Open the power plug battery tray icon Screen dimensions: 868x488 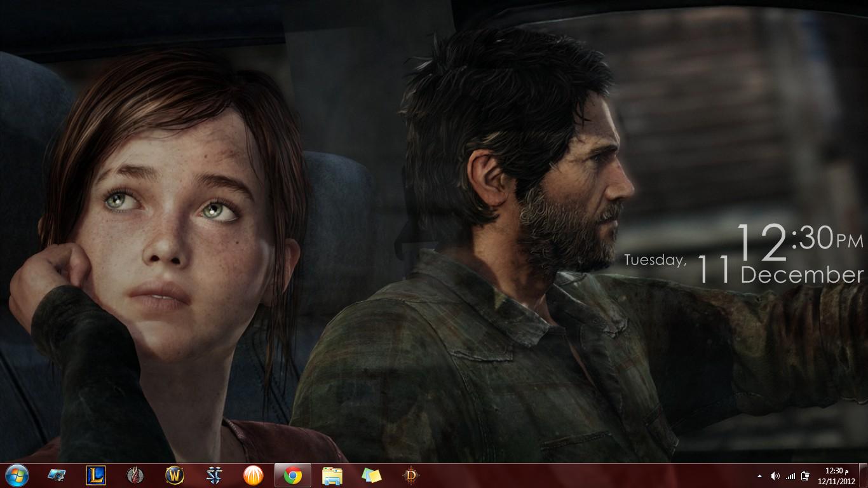click(806, 476)
